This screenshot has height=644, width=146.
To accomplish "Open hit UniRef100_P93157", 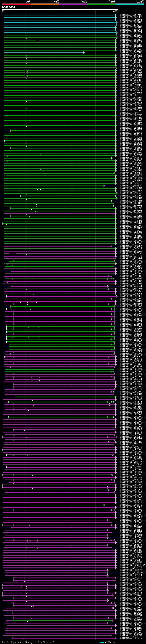I will [131, 140].
